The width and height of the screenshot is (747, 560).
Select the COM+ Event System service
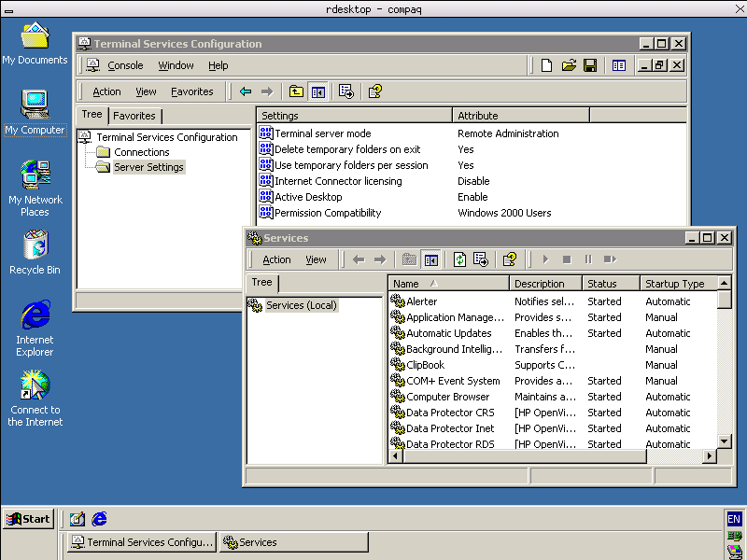(453, 381)
